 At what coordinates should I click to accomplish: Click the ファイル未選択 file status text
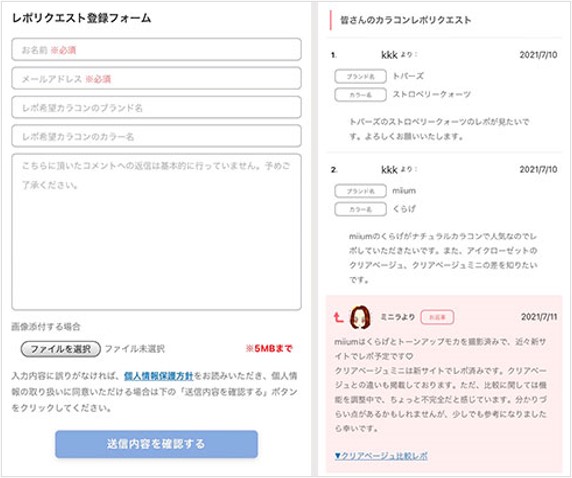135,349
